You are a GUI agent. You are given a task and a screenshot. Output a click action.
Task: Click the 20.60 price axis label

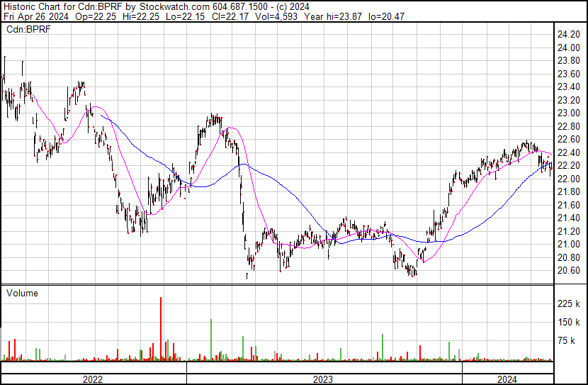coord(570,271)
